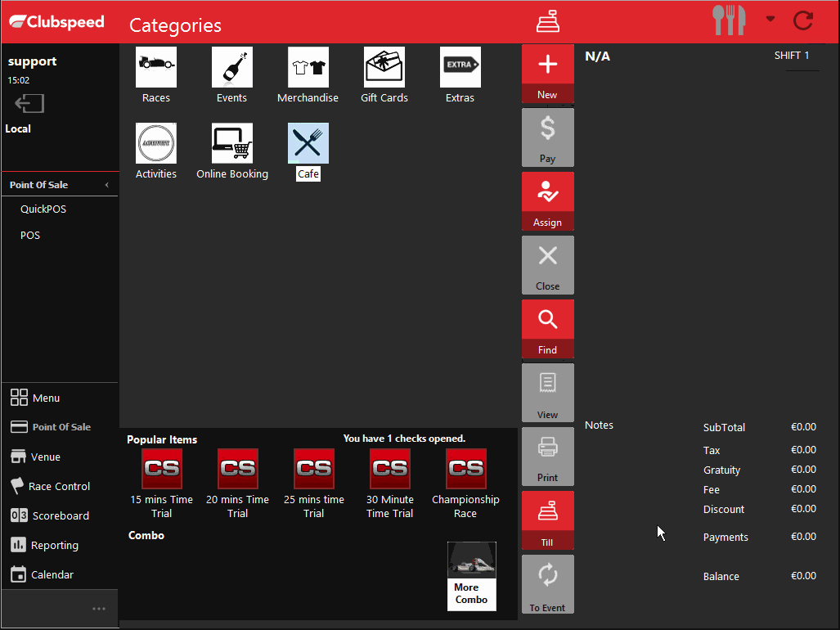Open the Calendar section
840x630 pixels.
[x=42, y=574]
